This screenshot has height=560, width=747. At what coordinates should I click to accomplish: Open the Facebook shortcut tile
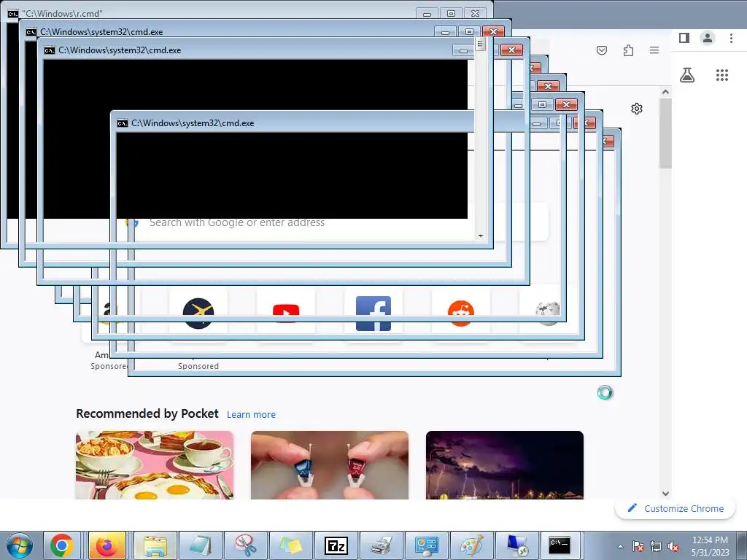[x=373, y=313]
